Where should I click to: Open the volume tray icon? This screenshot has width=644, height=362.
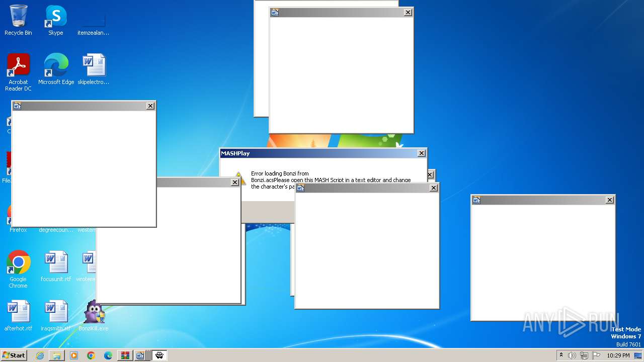[x=572, y=355]
